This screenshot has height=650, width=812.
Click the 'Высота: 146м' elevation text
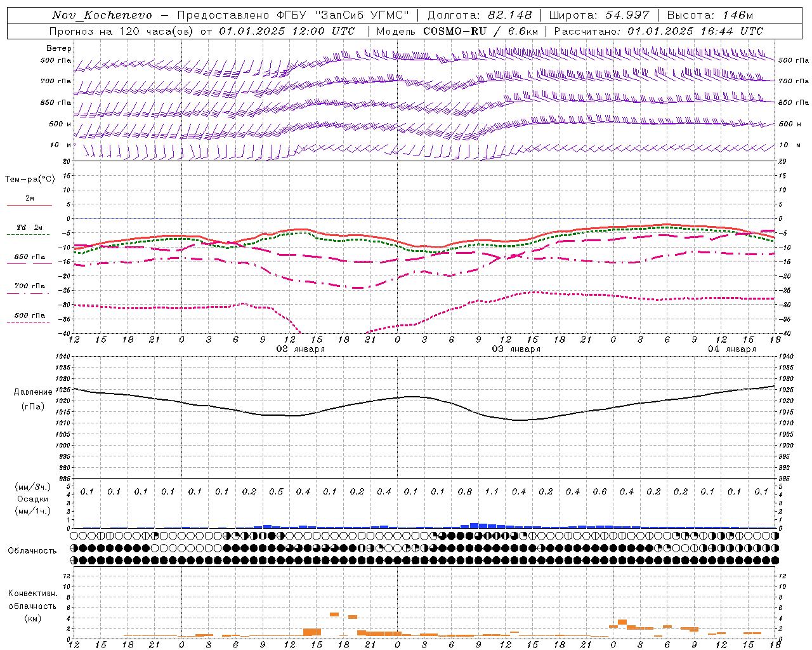(710, 15)
